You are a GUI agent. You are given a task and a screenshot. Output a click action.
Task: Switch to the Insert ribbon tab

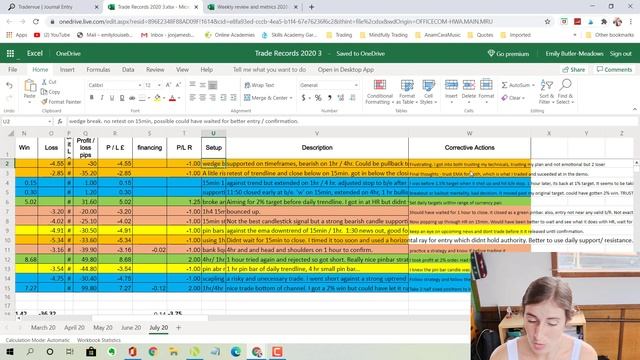point(67,69)
